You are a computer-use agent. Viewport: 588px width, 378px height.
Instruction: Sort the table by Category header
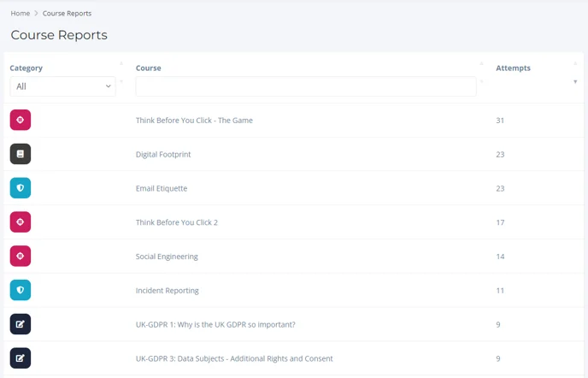[26, 68]
